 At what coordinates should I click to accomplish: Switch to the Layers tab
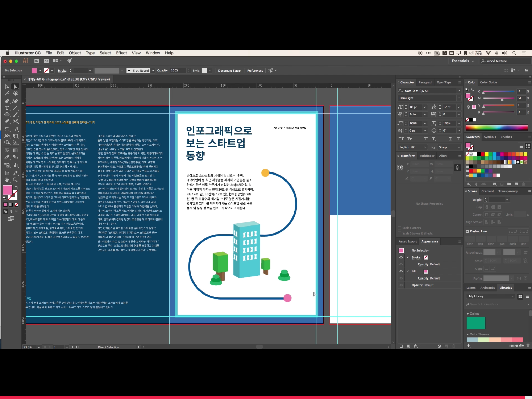point(471,288)
